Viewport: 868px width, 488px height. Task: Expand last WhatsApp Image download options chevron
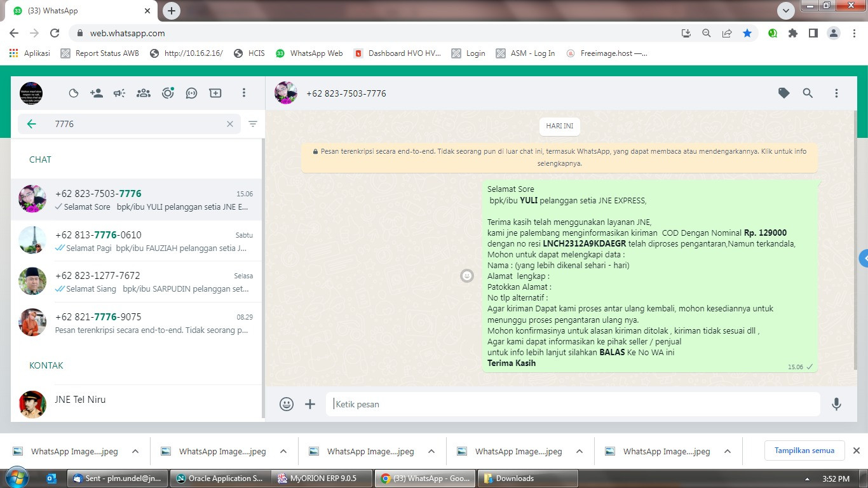point(728,452)
